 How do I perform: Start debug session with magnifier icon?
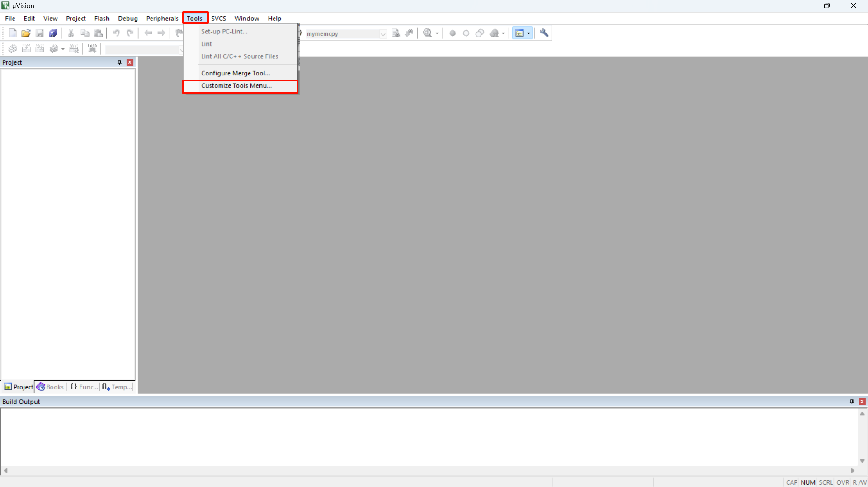[427, 33]
